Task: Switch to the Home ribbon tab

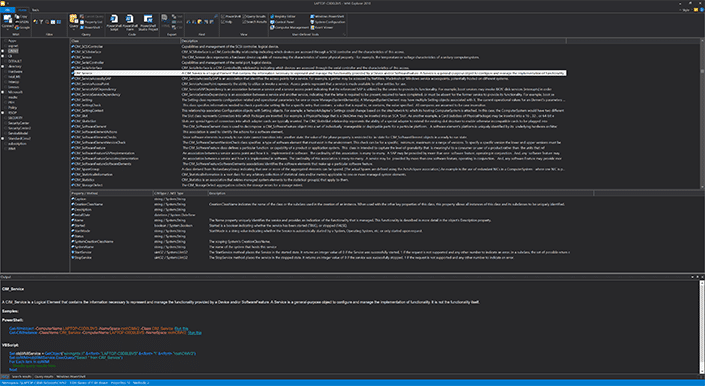Action: click(x=22, y=10)
